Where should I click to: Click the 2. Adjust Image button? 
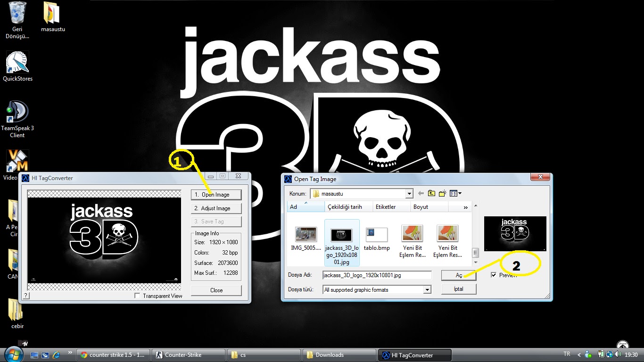click(x=216, y=208)
